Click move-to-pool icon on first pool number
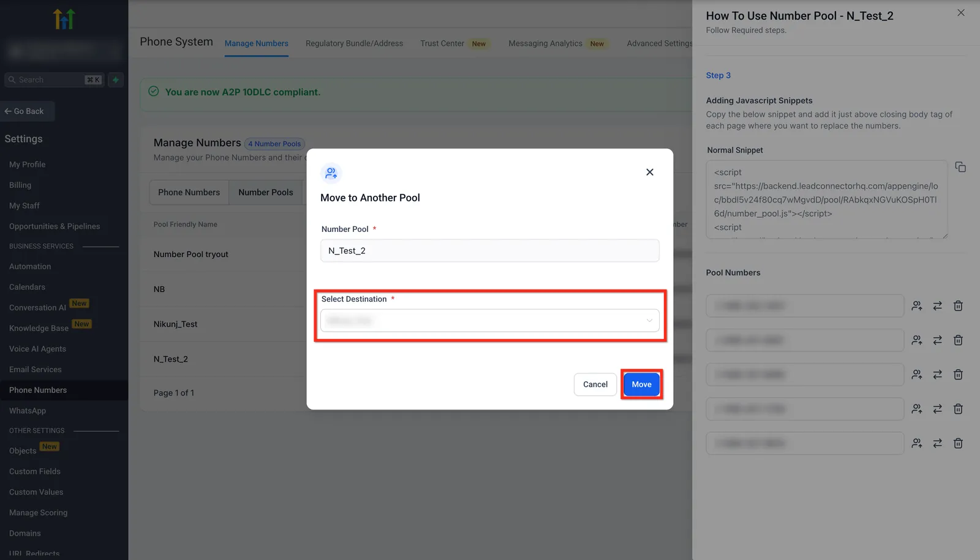This screenshot has width=980, height=560. tap(917, 306)
